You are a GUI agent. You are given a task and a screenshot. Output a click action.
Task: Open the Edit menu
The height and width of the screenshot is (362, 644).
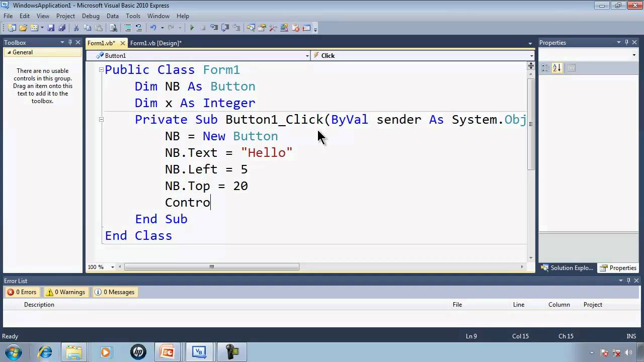coord(25,16)
